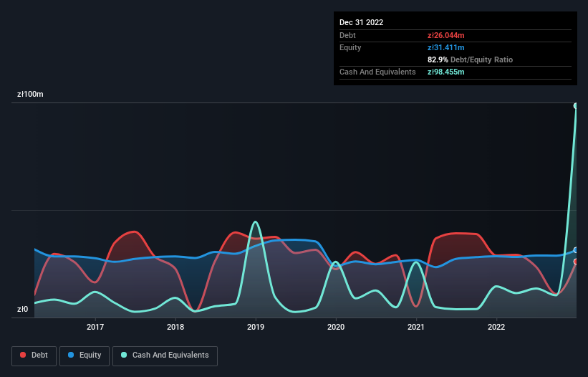Image resolution: width=588 pixels, height=377 pixels.
Task: Click the 2017 x-axis label
Action: pyautogui.click(x=95, y=327)
